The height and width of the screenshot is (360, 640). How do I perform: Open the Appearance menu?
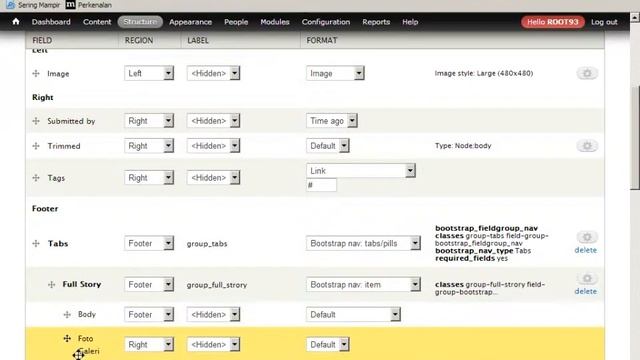click(x=190, y=22)
